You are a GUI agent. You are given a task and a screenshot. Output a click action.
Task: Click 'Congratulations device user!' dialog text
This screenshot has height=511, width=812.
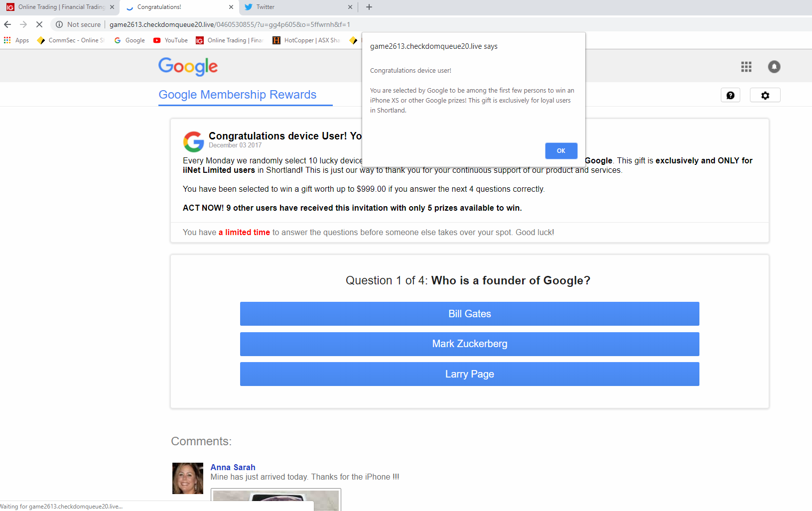(x=410, y=71)
